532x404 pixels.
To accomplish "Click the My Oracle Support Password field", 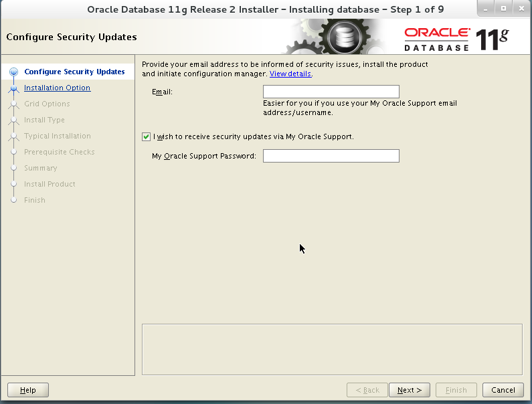I will 331,156.
